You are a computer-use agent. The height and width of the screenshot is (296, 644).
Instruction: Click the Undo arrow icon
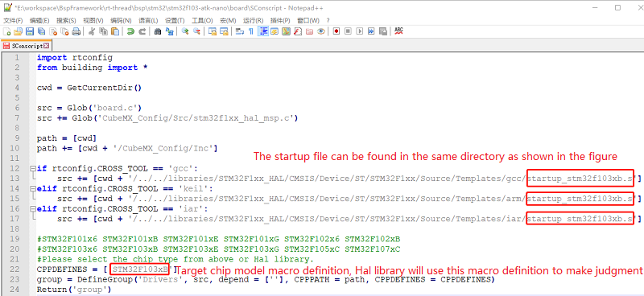point(130,31)
